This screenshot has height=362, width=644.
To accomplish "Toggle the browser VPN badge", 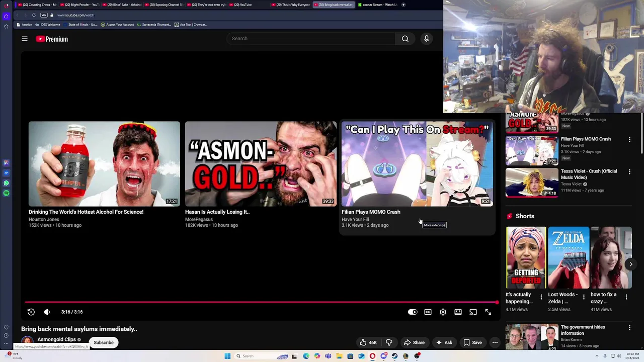I will (x=44, y=15).
